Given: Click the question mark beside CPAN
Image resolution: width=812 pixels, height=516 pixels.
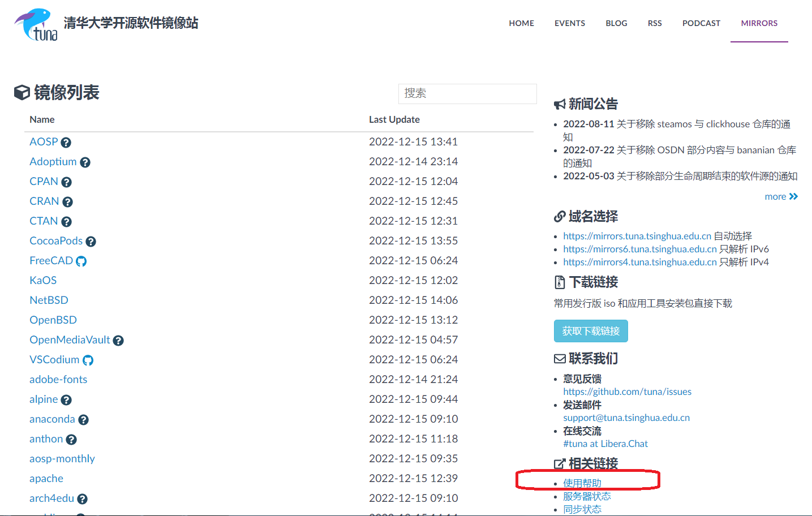Looking at the screenshot, I should click(x=66, y=182).
